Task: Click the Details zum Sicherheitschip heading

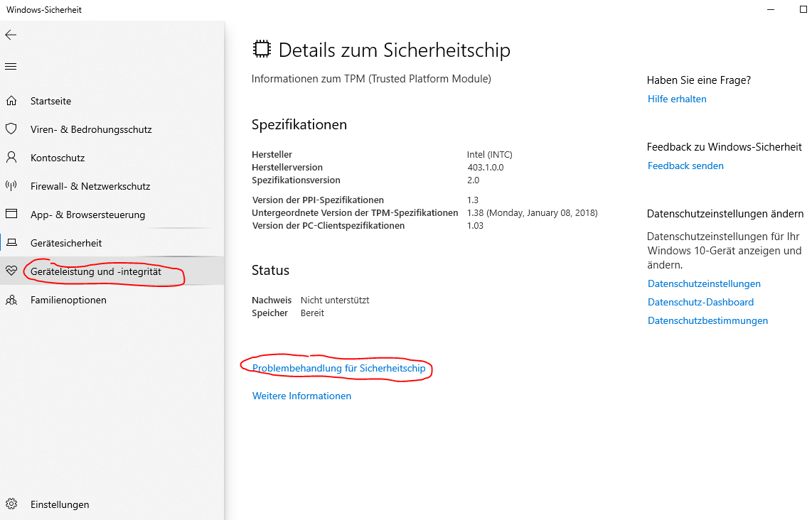Action: click(394, 50)
